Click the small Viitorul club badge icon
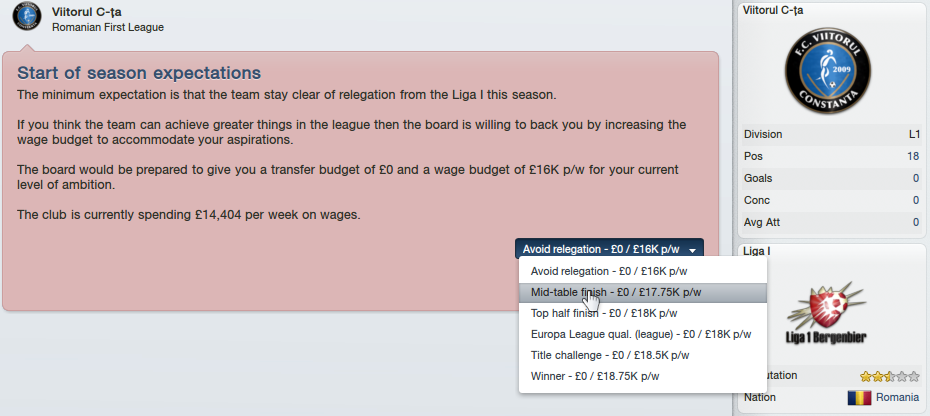The image size is (930, 416). (27, 17)
